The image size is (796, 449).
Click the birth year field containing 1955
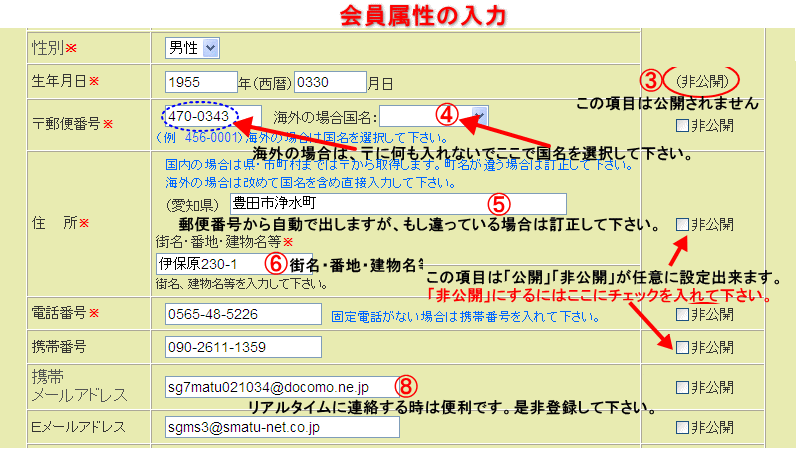point(200,82)
